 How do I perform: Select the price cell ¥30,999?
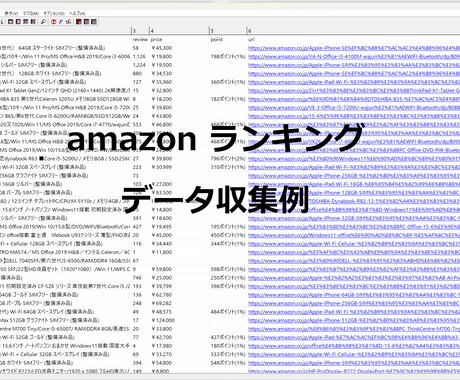pos(162,167)
